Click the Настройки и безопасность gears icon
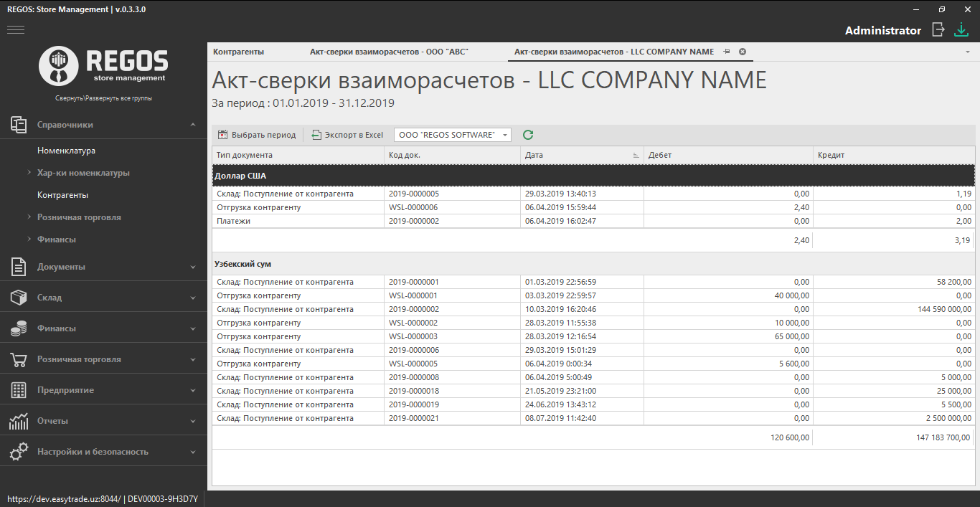Image resolution: width=980 pixels, height=507 pixels. coord(19,452)
